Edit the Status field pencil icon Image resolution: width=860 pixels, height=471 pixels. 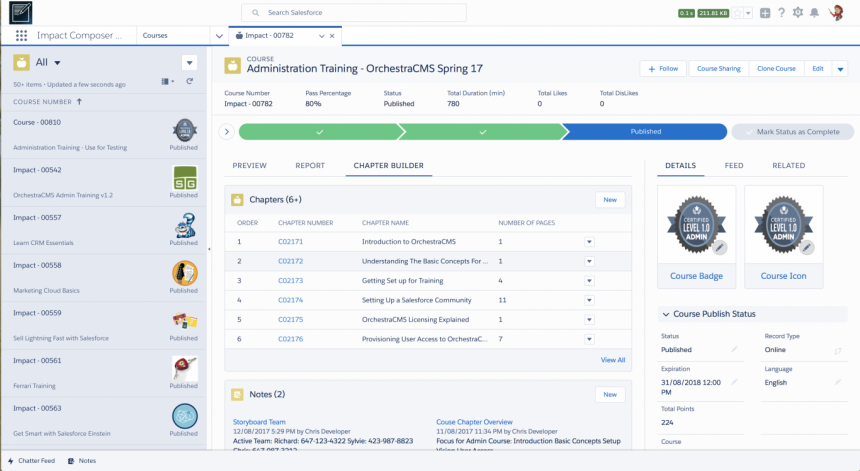735,349
